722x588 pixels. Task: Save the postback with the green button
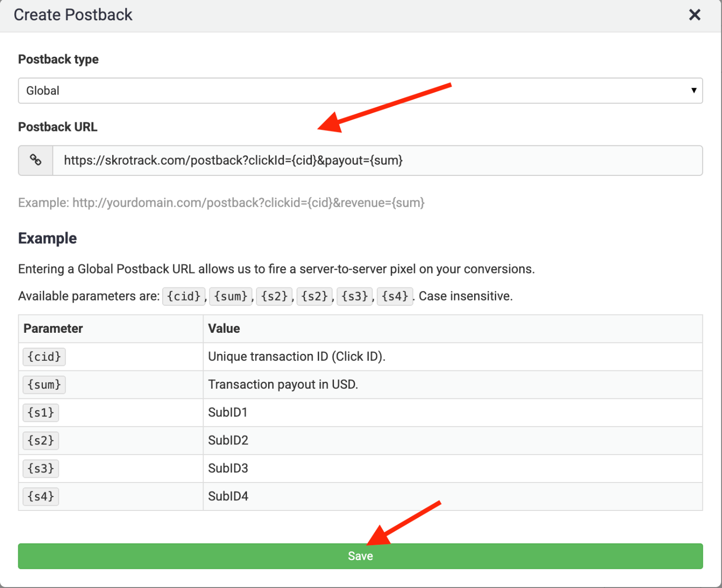point(361,556)
